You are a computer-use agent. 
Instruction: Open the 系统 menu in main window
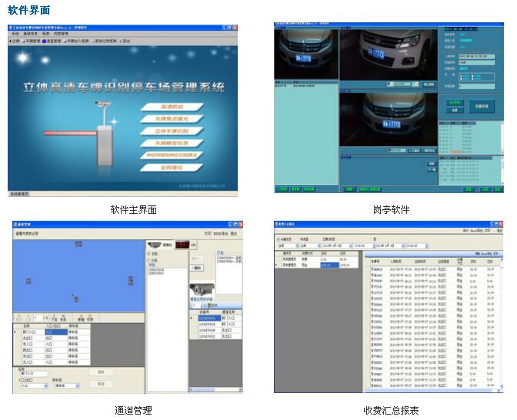pyautogui.click(x=15, y=34)
